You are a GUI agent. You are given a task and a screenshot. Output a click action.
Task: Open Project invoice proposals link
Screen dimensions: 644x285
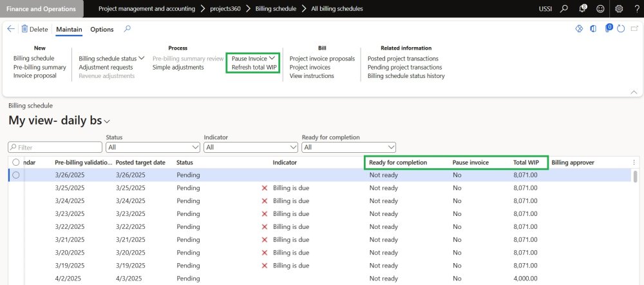click(x=322, y=59)
